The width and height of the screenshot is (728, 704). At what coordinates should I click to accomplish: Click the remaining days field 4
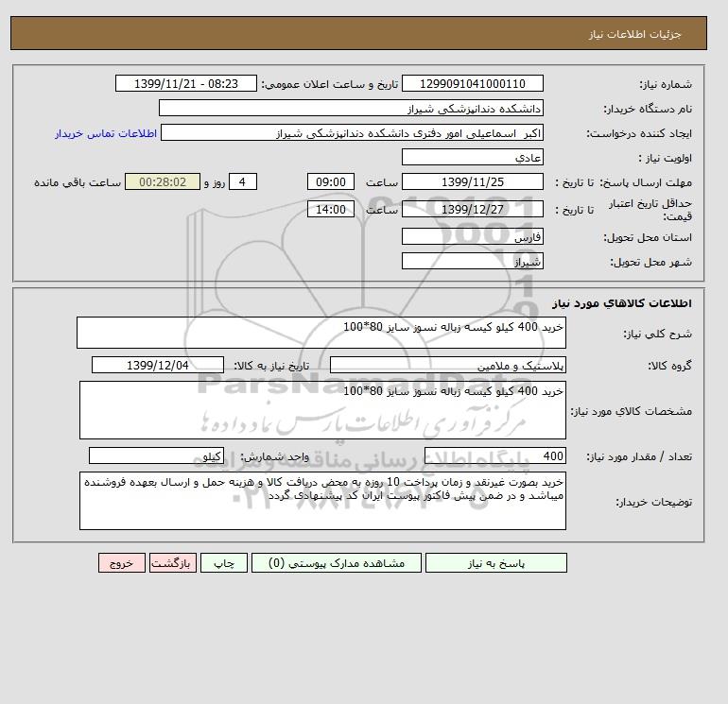243,182
